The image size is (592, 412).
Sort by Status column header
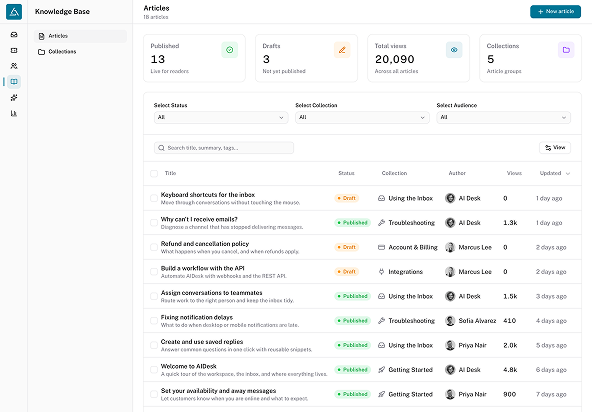tap(346, 173)
